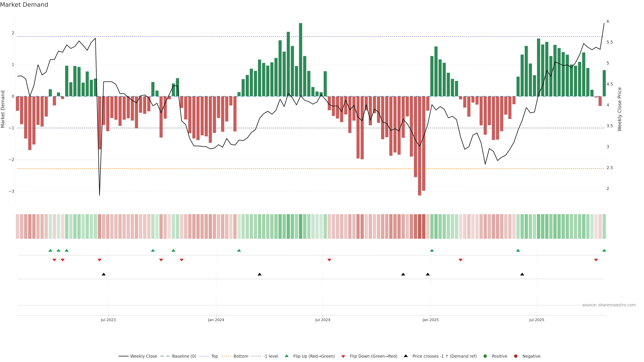Click green flip-up marker just after Jan 2025

coord(432,251)
